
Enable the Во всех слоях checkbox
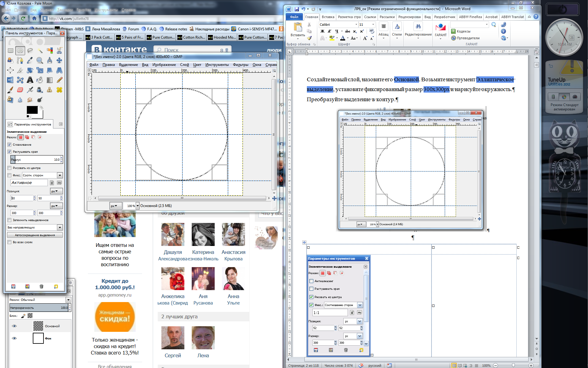point(9,242)
